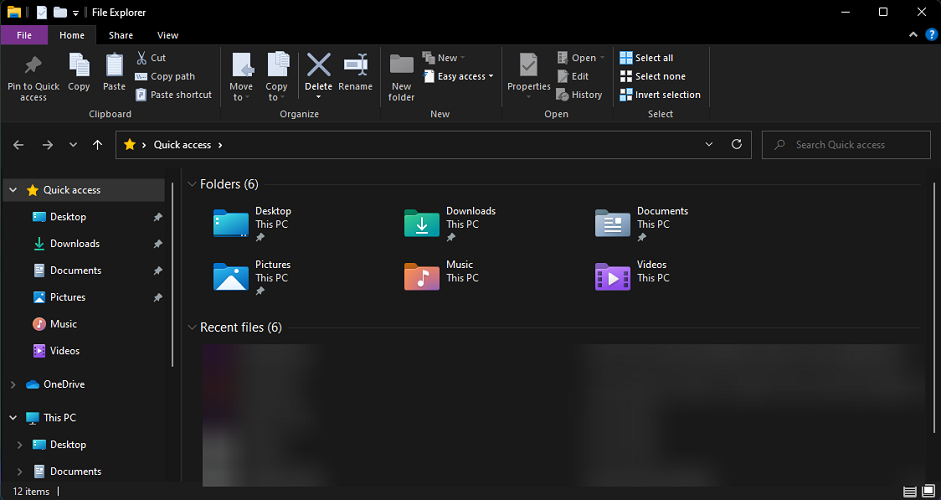Collapse Quick access in navigation pane
Image resolution: width=941 pixels, height=500 pixels.
pos(13,190)
